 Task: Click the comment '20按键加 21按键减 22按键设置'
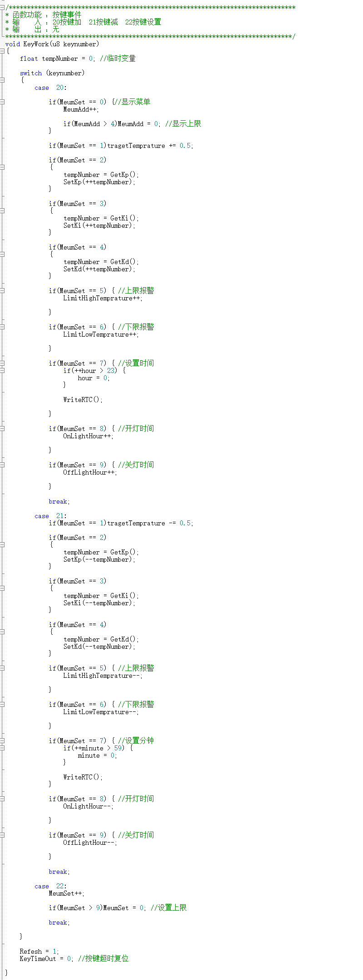(x=107, y=22)
